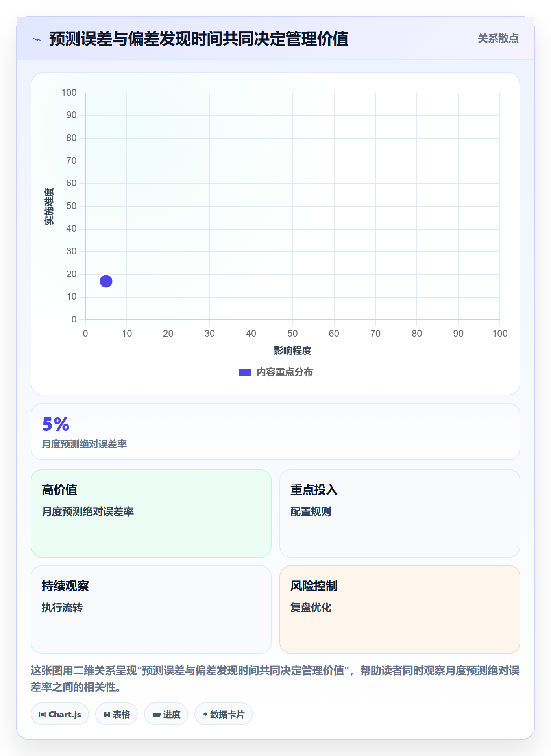Click the Chart.js tag chip
The image size is (551, 756).
(60, 714)
